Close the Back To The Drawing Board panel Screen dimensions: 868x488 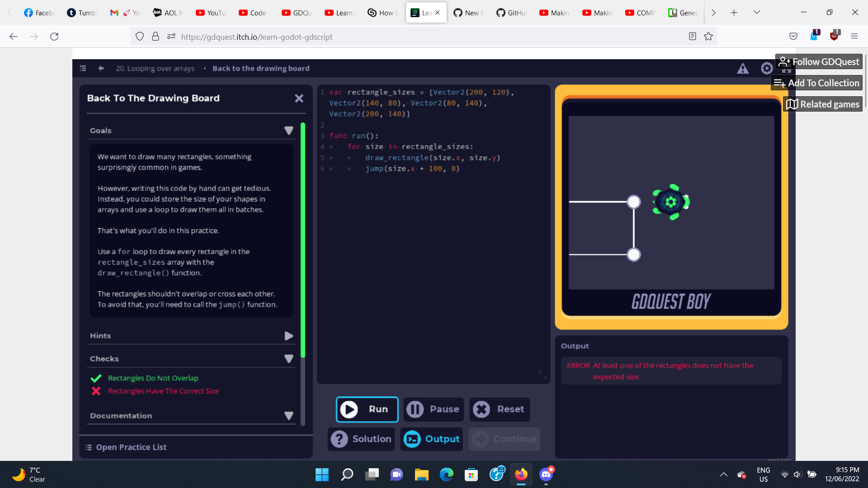pyautogui.click(x=299, y=98)
